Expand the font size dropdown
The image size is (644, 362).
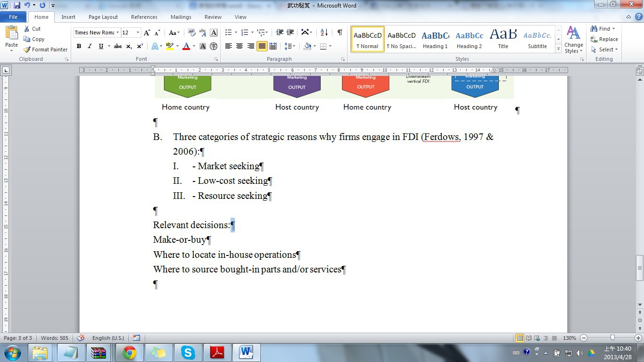click(138, 33)
